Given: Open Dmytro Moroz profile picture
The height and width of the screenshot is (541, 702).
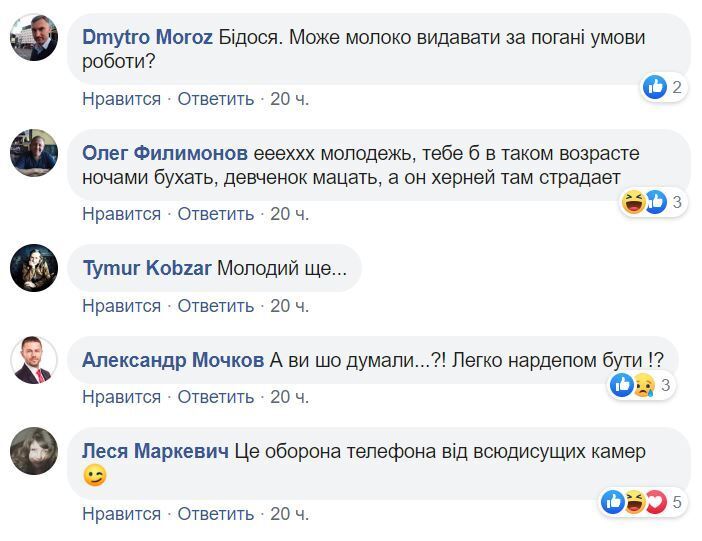Looking at the screenshot, I should click(x=34, y=37).
